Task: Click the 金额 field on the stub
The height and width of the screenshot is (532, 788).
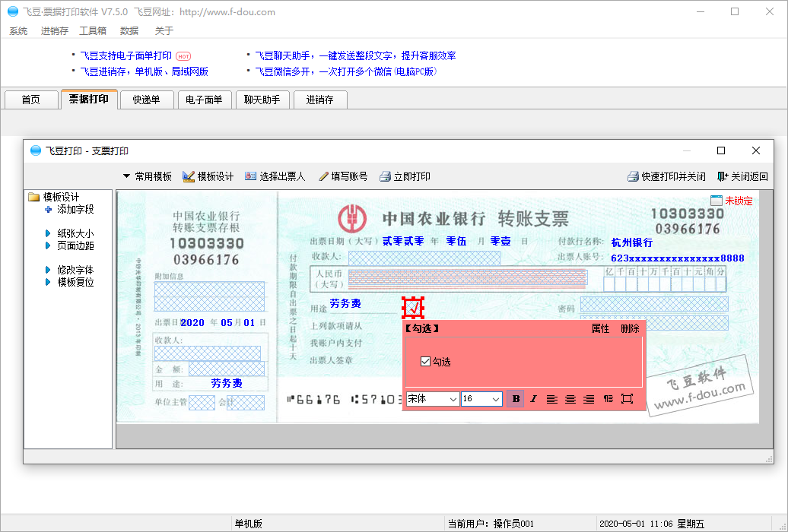Action: point(226,369)
